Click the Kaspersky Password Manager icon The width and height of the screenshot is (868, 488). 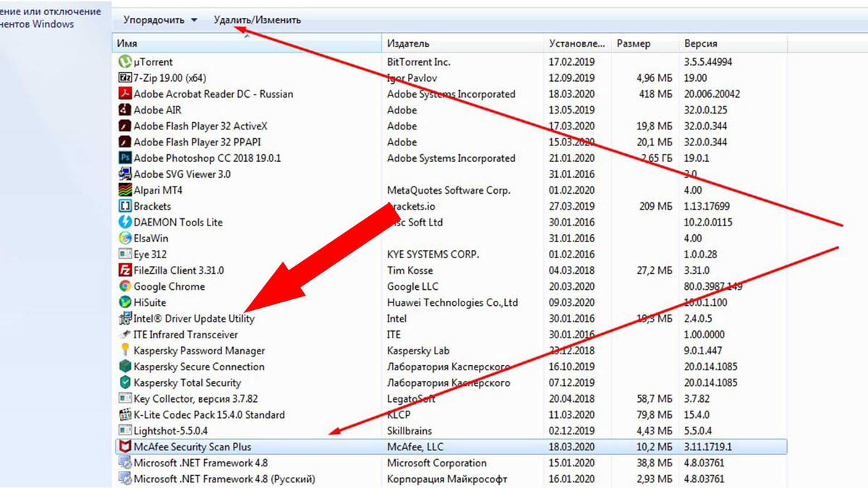[124, 351]
